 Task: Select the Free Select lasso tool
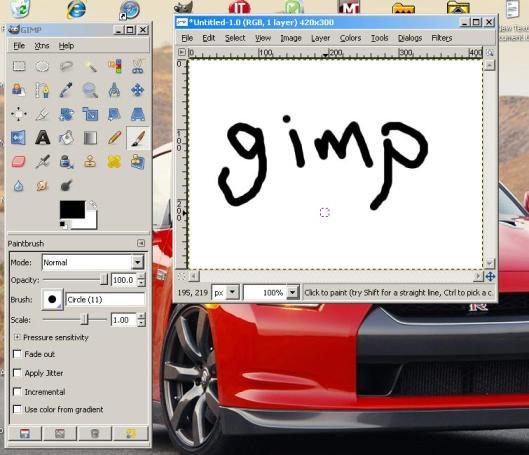(x=66, y=66)
